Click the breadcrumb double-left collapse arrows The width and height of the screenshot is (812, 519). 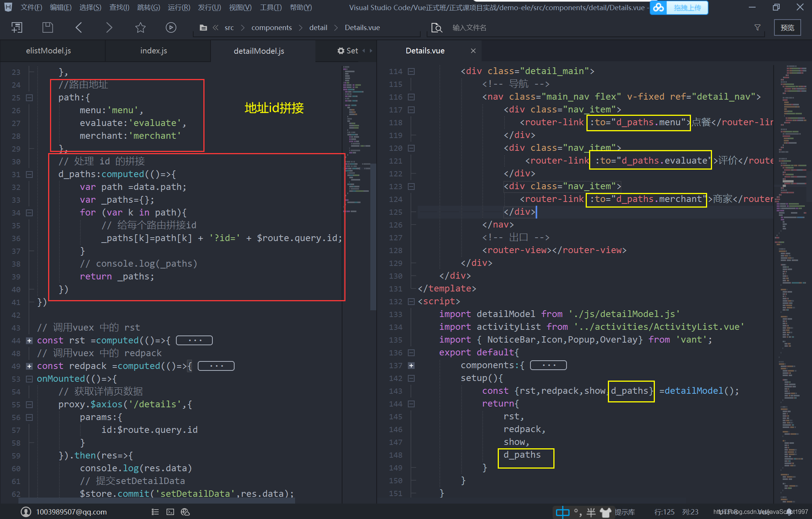[x=215, y=28]
